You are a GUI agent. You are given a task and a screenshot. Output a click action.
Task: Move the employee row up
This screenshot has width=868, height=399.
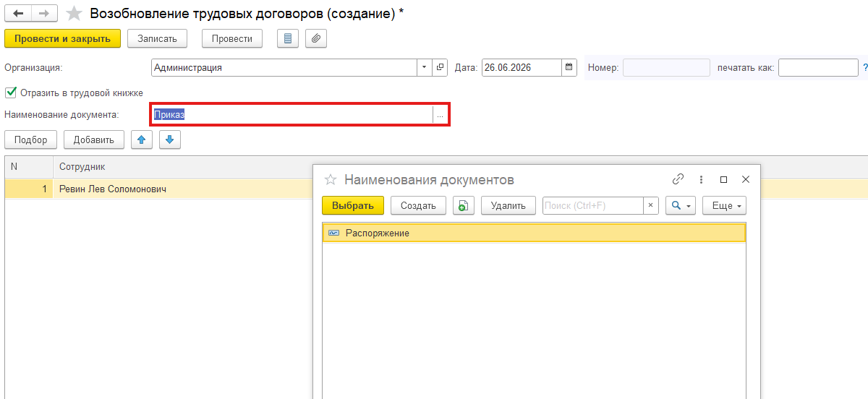point(142,140)
